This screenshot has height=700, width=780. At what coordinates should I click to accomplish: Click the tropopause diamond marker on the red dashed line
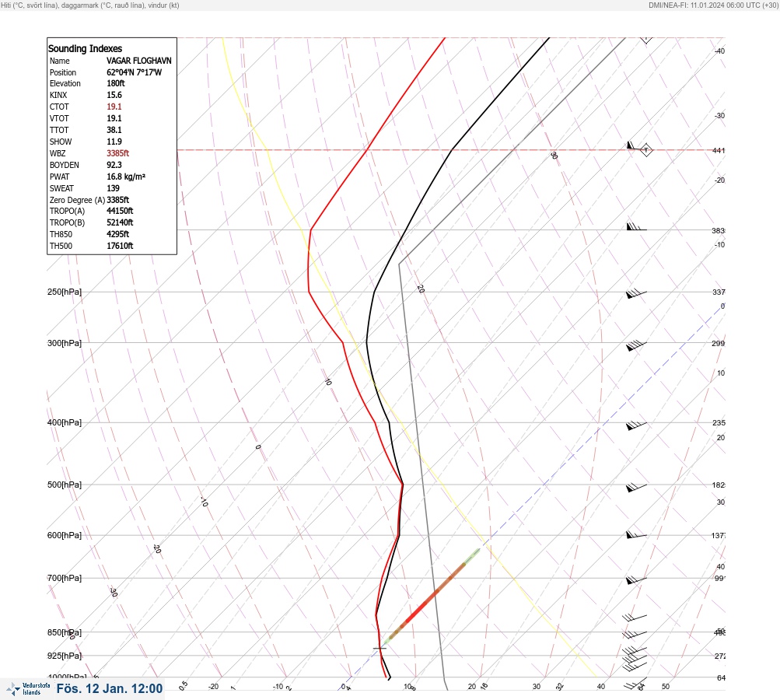(645, 150)
